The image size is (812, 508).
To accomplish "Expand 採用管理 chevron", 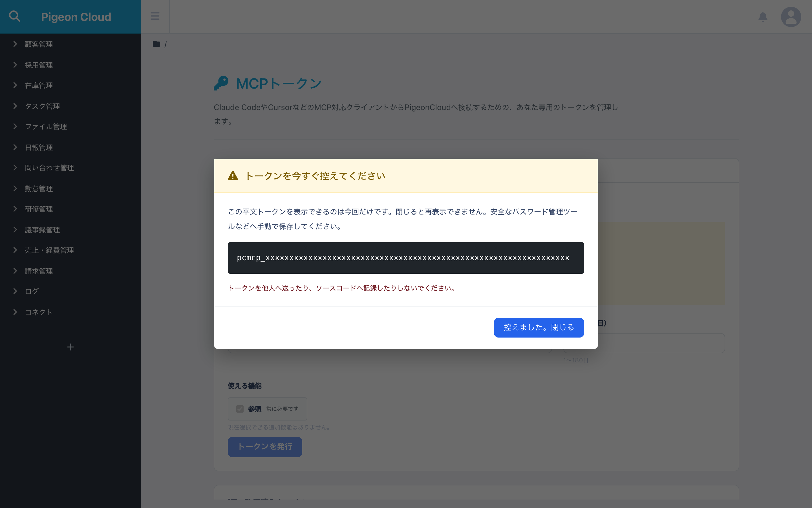I will click(x=15, y=65).
